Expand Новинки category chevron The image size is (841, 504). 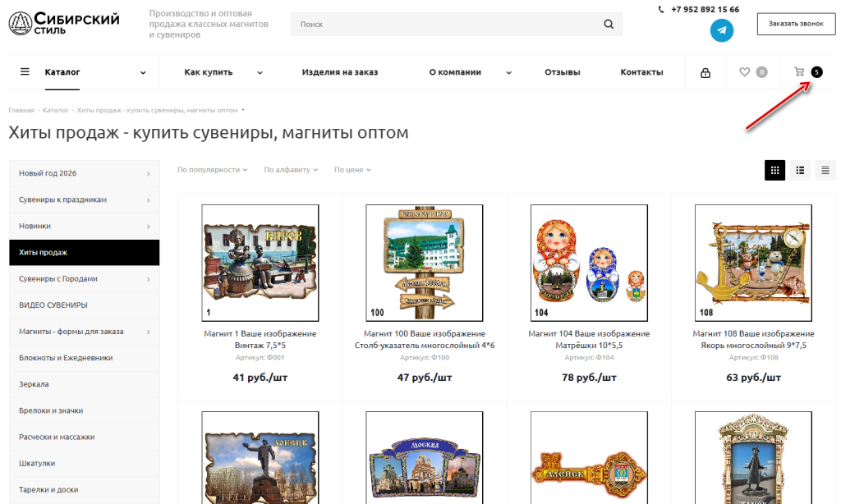click(x=148, y=227)
